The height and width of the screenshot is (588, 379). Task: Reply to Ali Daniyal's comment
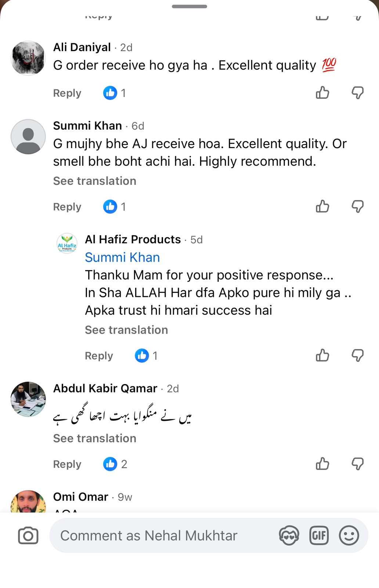click(67, 93)
